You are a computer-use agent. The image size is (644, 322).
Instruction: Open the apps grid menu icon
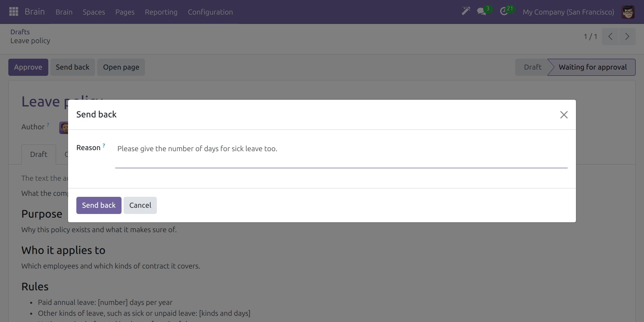tap(14, 12)
